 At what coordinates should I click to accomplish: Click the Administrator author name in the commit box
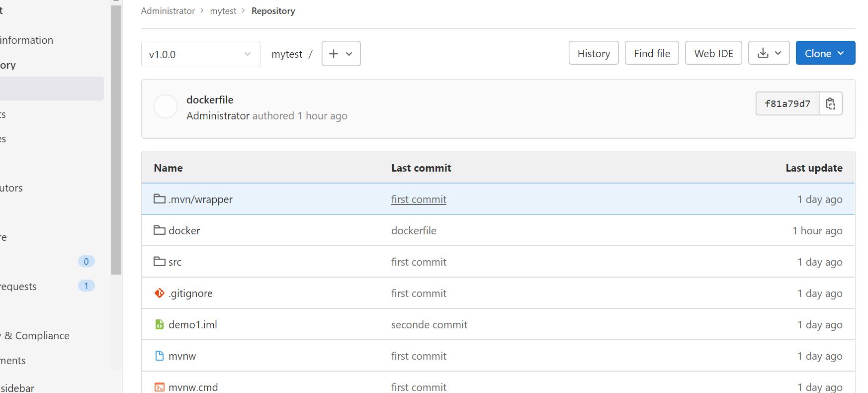218,116
